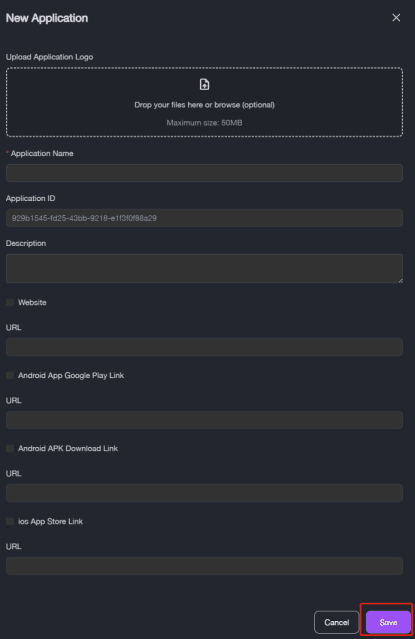Close the New Application dialog
This screenshot has height=639, width=415.
pyautogui.click(x=396, y=18)
